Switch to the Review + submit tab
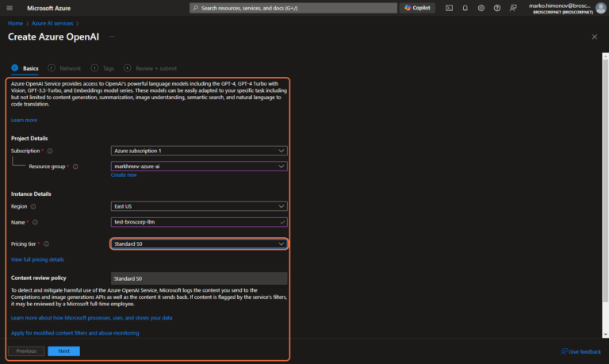The image size is (609, 364). [151, 68]
